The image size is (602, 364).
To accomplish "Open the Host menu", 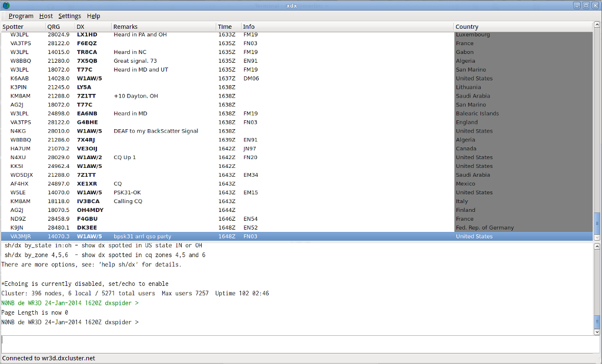I will pyautogui.click(x=45, y=16).
